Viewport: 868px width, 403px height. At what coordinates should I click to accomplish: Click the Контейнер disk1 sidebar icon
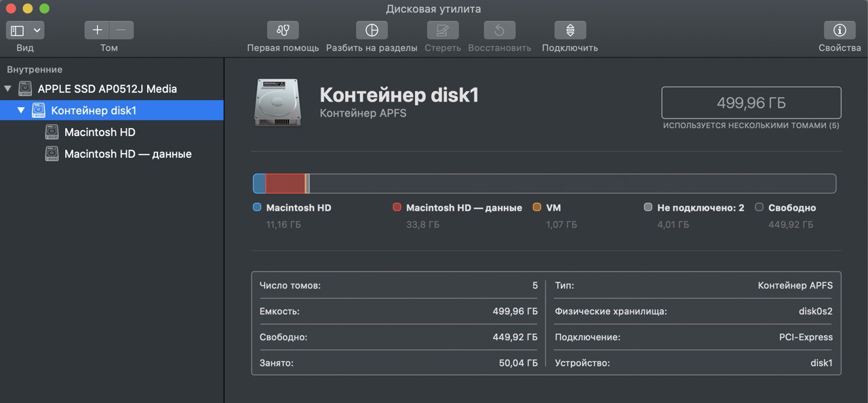pos(38,110)
